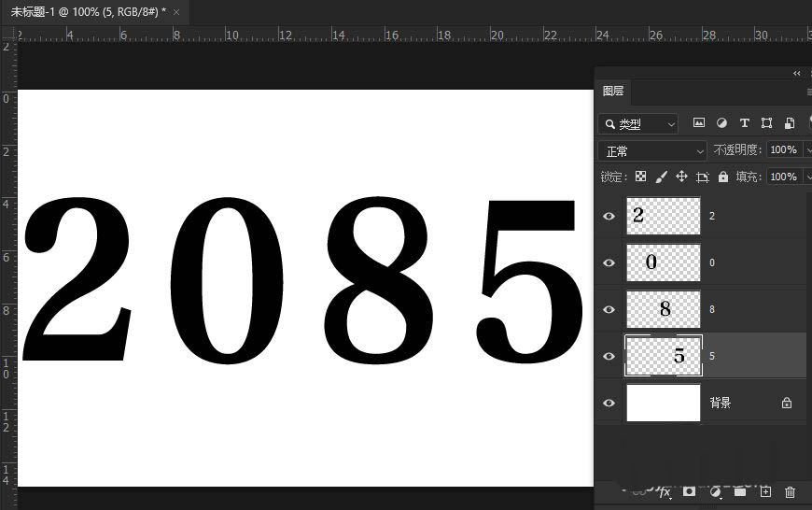Filter layers by shape layer icon

coord(767,123)
